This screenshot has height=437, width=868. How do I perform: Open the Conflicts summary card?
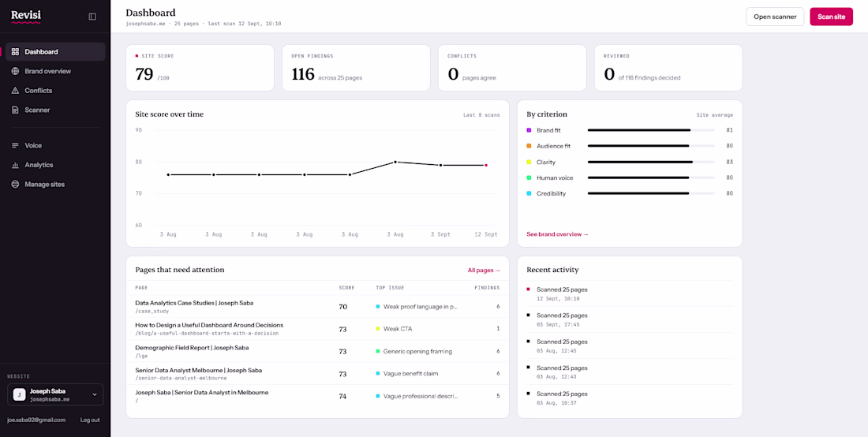(512, 68)
